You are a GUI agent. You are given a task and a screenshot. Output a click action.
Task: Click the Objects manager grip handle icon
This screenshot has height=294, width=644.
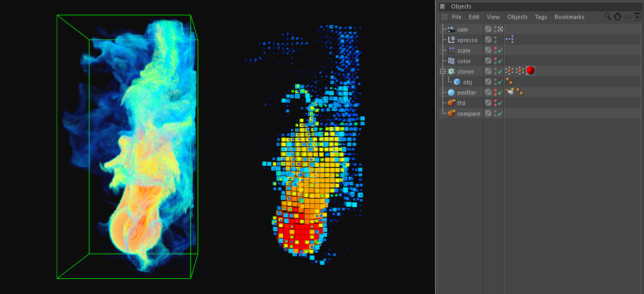pos(444,17)
